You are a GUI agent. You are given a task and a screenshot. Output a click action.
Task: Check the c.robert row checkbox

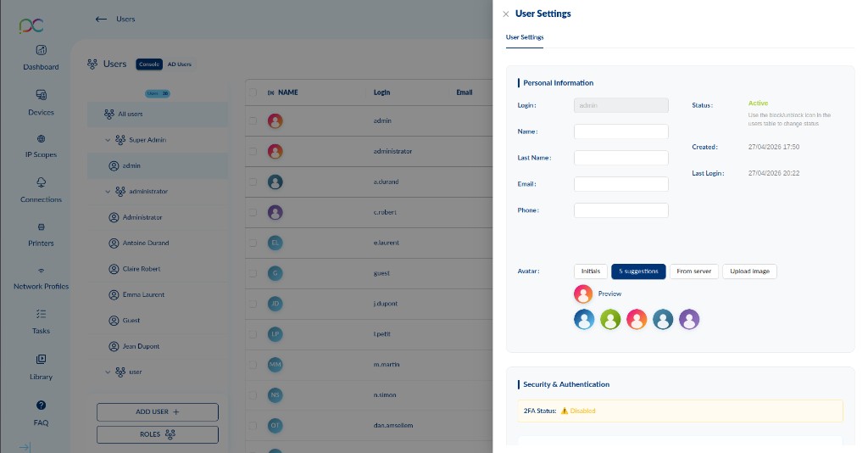tap(253, 212)
